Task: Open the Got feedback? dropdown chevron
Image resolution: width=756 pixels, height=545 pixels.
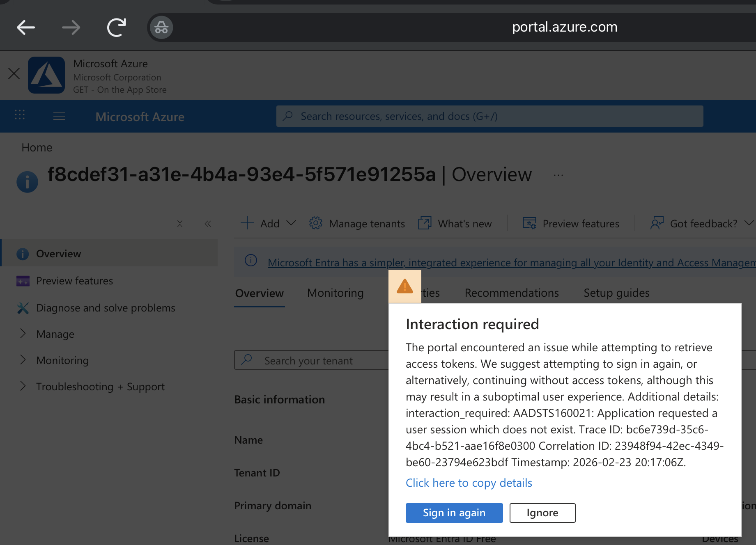Action: coord(749,223)
